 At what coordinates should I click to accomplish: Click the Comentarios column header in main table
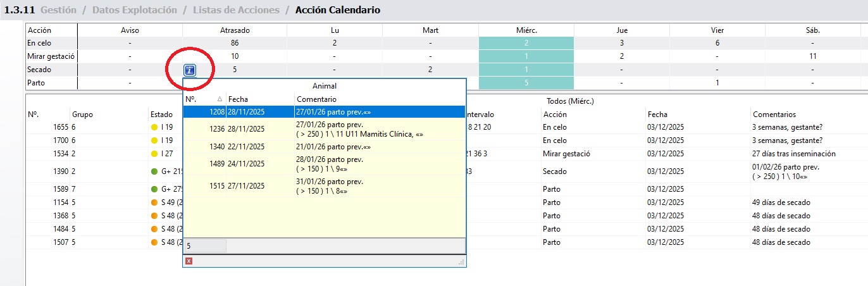click(774, 115)
